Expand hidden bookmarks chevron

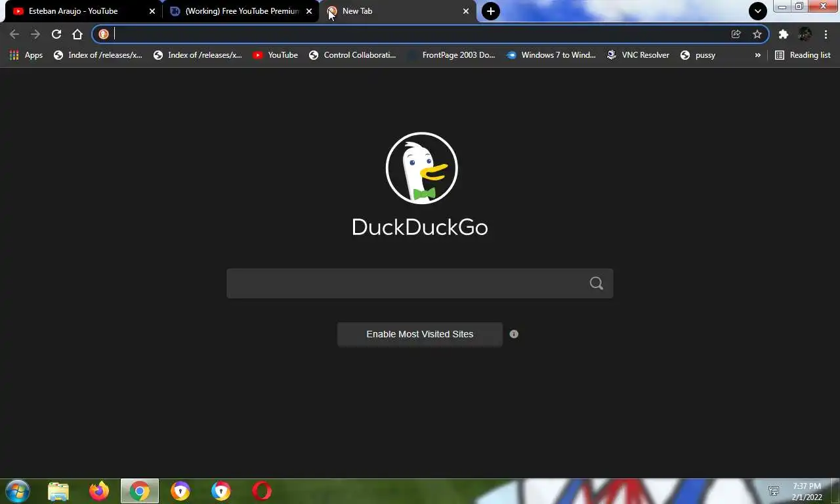pos(758,55)
